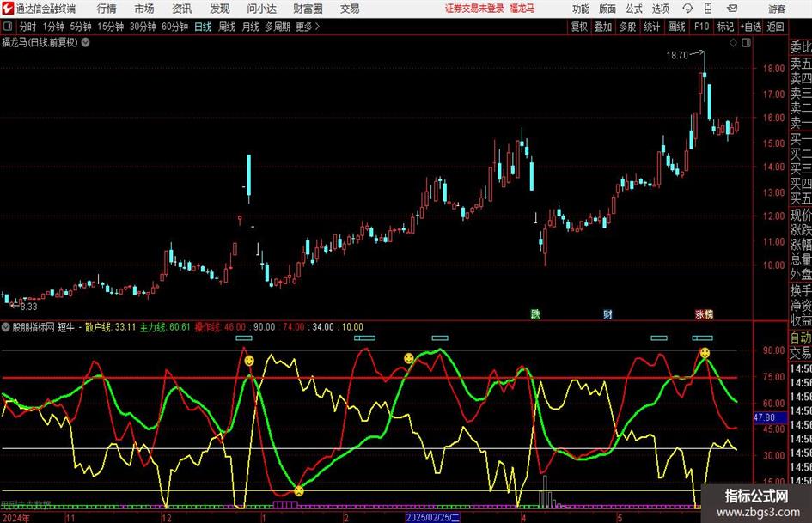Switch to 15分钟 period
The height and width of the screenshot is (523, 812).
point(110,27)
